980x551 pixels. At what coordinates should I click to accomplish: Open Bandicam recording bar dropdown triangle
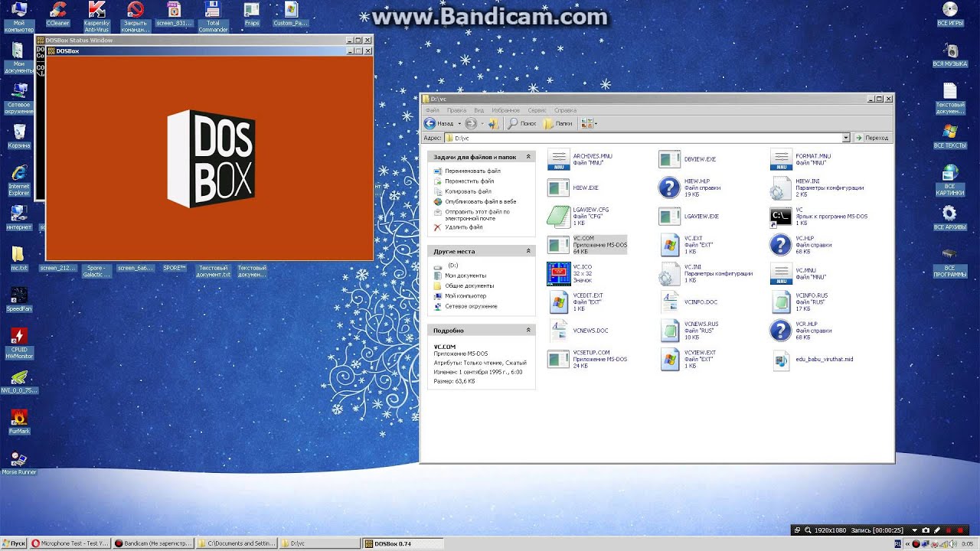tap(915, 530)
